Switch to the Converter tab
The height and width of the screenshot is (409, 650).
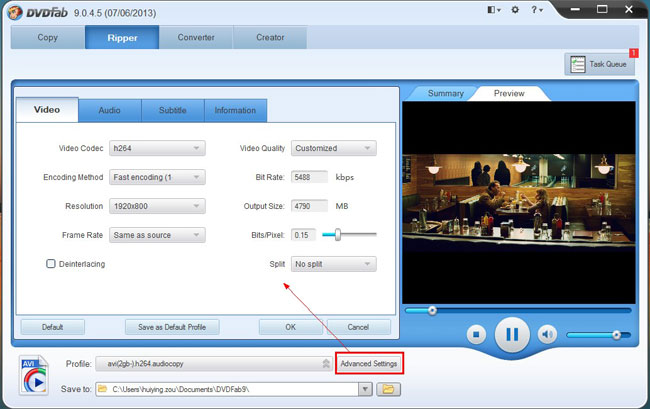(196, 37)
